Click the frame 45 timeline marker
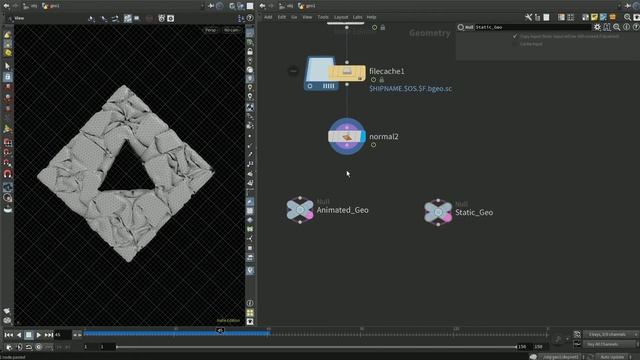The image size is (640, 360). 220,330
